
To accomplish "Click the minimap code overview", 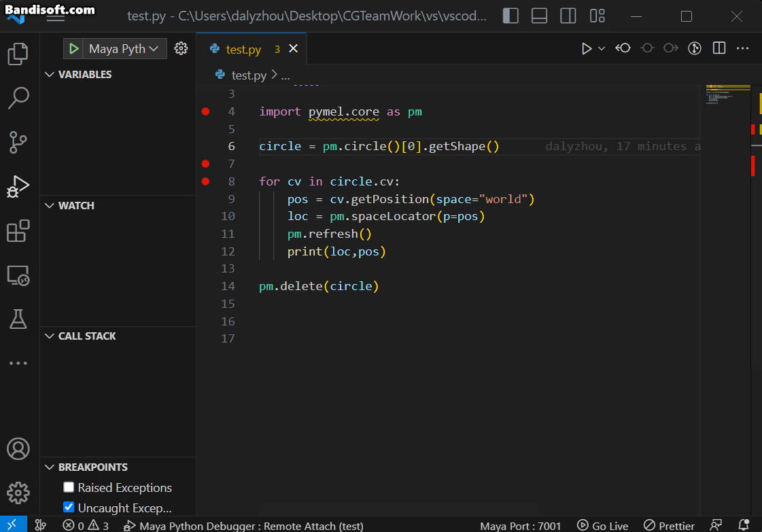I will 727,94.
